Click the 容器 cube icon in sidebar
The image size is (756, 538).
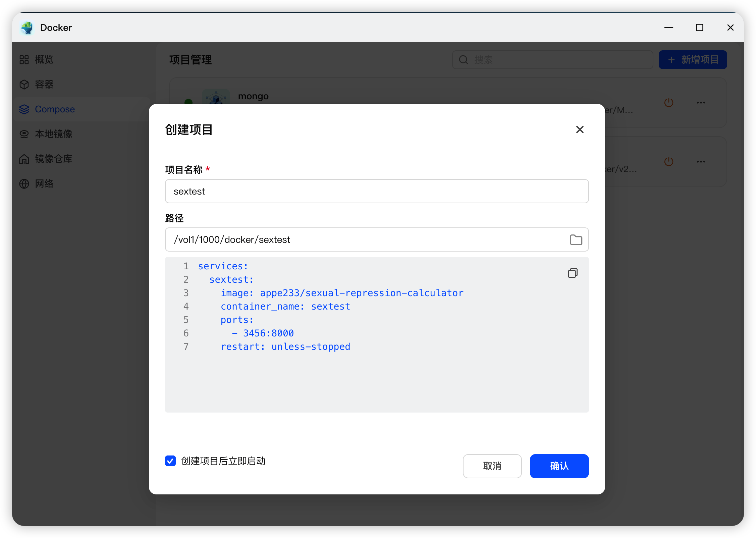[x=24, y=85]
